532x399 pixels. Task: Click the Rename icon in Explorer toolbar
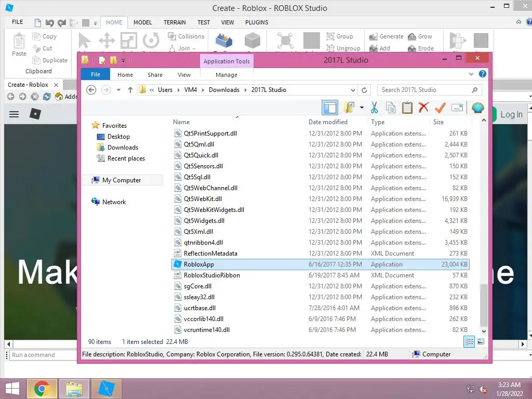(457, 108)
